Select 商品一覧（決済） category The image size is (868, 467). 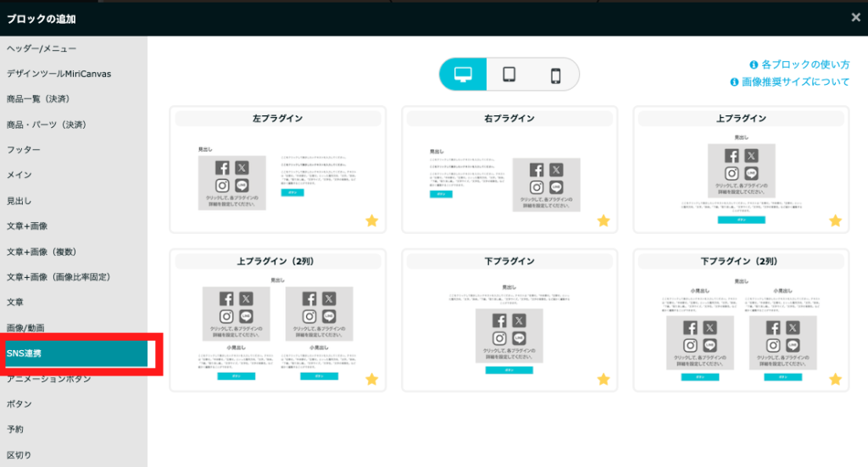point(41,99)
